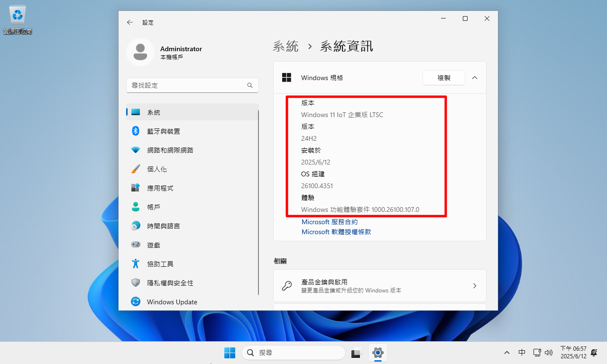
Task: Open the Microsoft 服務合約 link
Action: point(330,222)
